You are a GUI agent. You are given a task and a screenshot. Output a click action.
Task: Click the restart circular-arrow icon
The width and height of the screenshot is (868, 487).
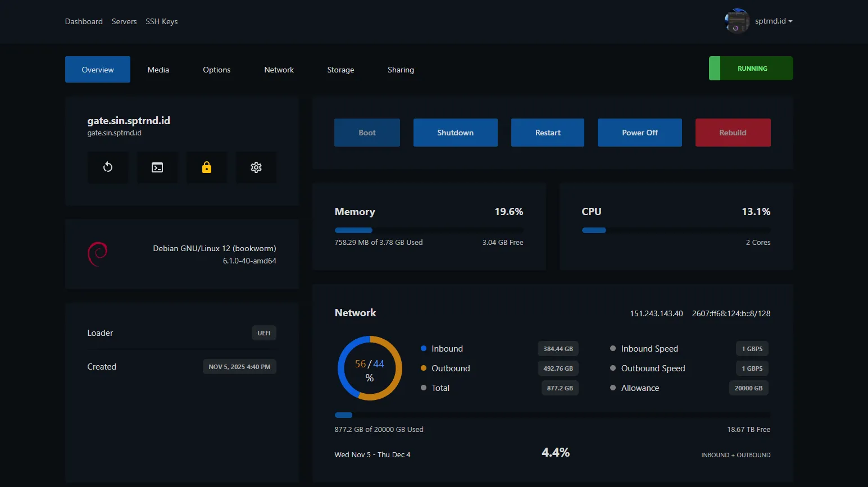(x=108, y=167)
